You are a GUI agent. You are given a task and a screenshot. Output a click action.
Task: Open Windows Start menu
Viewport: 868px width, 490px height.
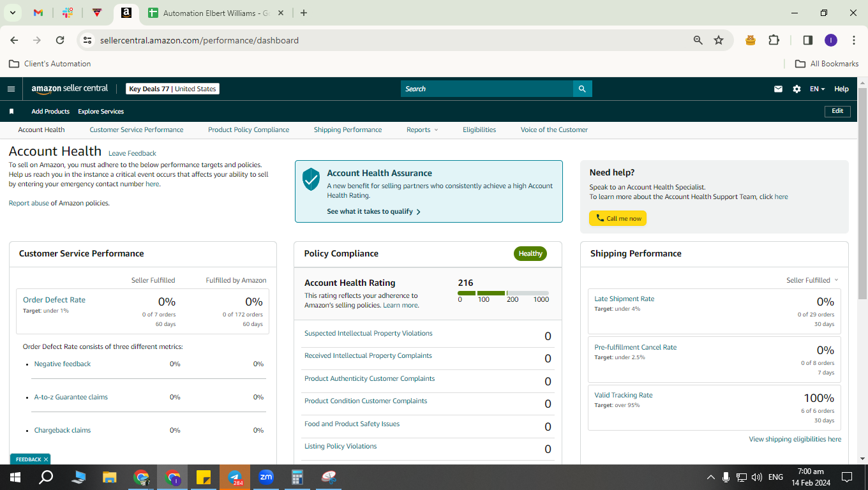15,477
